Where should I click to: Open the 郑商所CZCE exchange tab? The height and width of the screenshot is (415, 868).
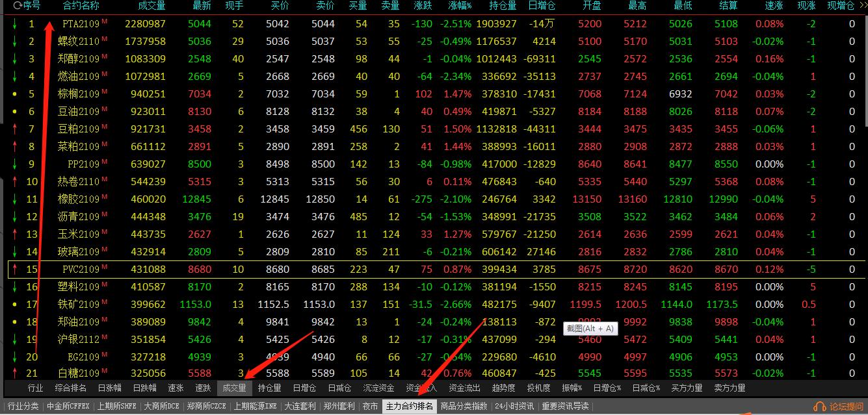[207, 407]
